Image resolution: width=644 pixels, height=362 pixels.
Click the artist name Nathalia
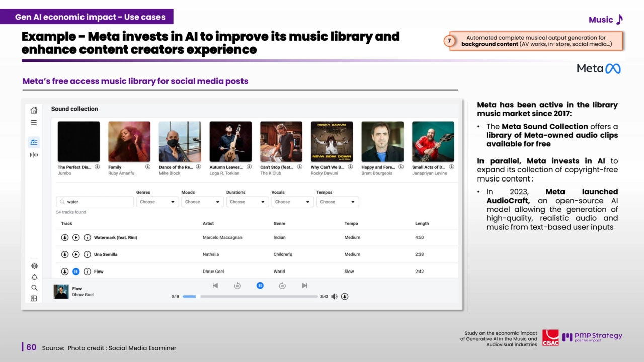click(x=211, y=254)
